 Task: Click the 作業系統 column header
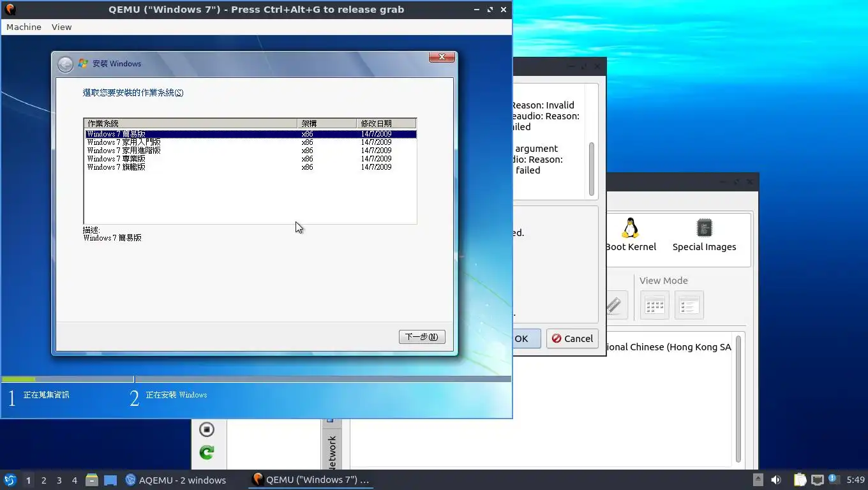pyautogui.click(x=191, y=123)
